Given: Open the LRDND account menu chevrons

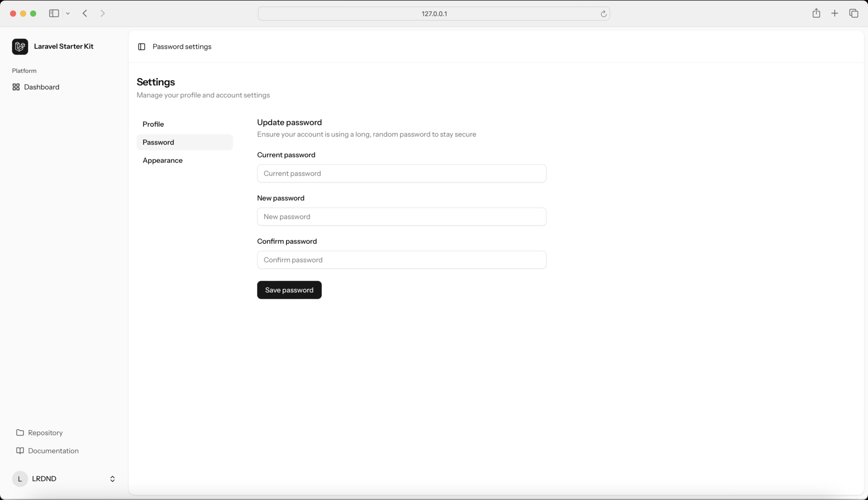Looking at the screenshot, I should pos(112,479).
